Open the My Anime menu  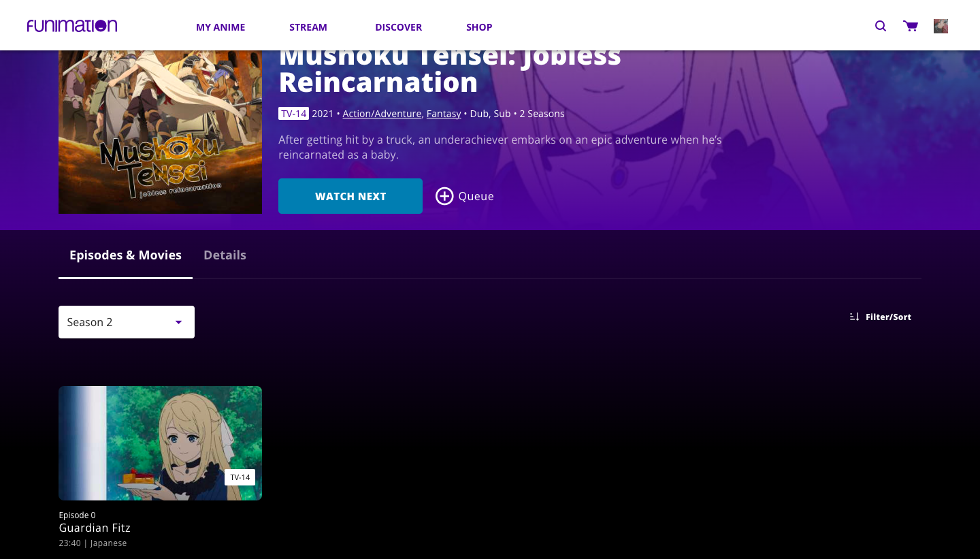[x=220, y=27]
